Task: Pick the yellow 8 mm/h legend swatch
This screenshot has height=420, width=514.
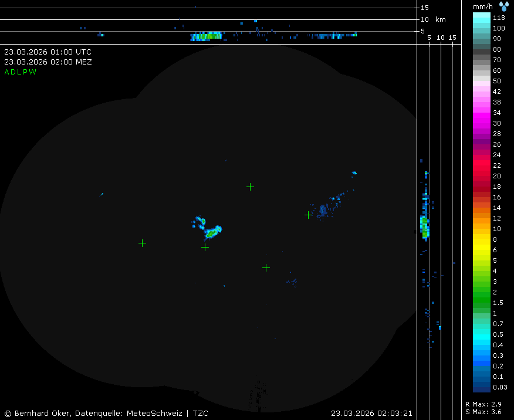Action: click(x=482, y=239)
